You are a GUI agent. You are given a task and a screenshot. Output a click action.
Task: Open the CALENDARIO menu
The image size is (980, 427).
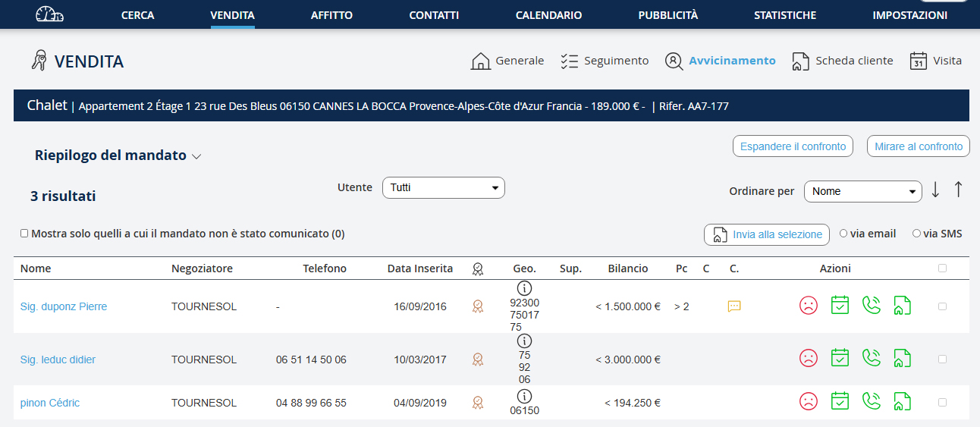(x=548, y=15)
